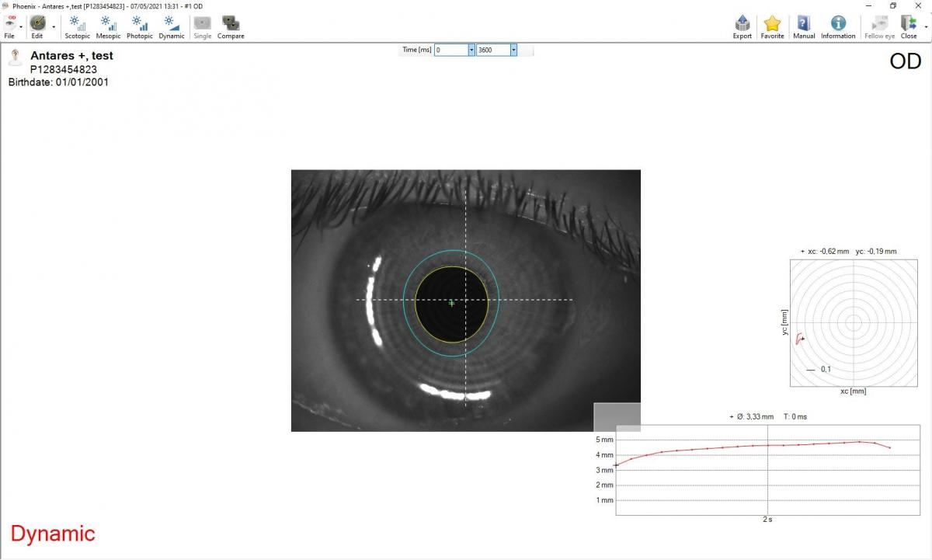Switch to Mesopic pupillography mode
The width and height of the screenshot is (932, 560).
tap(108, 27)
